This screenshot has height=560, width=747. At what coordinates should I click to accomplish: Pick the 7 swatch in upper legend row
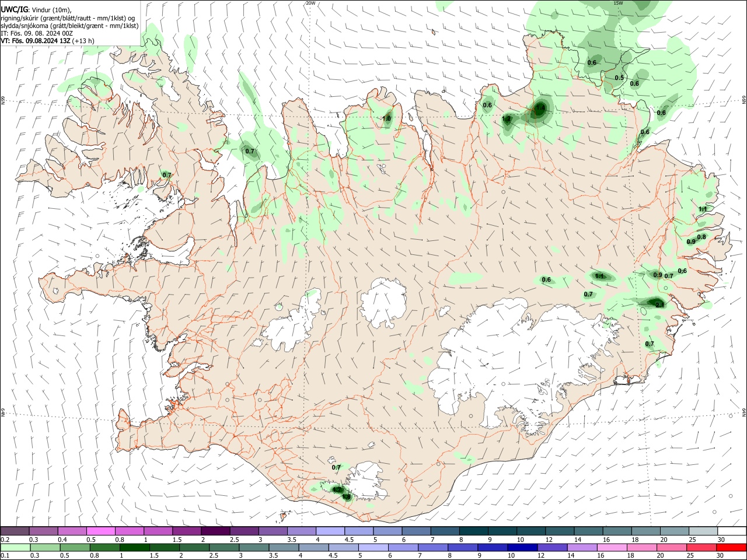[445, 531]
